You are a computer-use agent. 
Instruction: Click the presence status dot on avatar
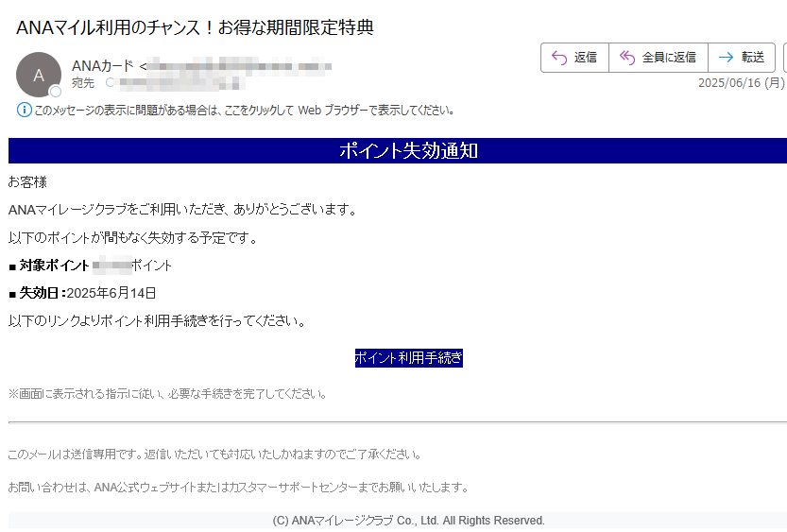point(55,92)
